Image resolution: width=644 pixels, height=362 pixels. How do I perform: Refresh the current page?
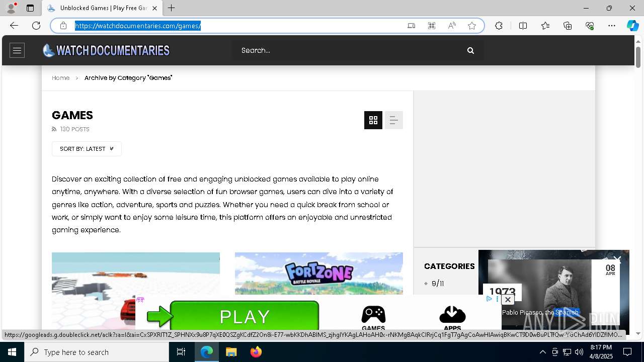36,26
